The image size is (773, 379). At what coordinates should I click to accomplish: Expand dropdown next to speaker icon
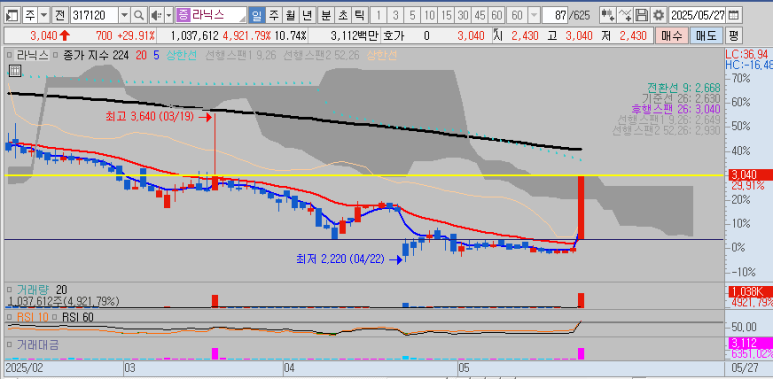(169, 15)
